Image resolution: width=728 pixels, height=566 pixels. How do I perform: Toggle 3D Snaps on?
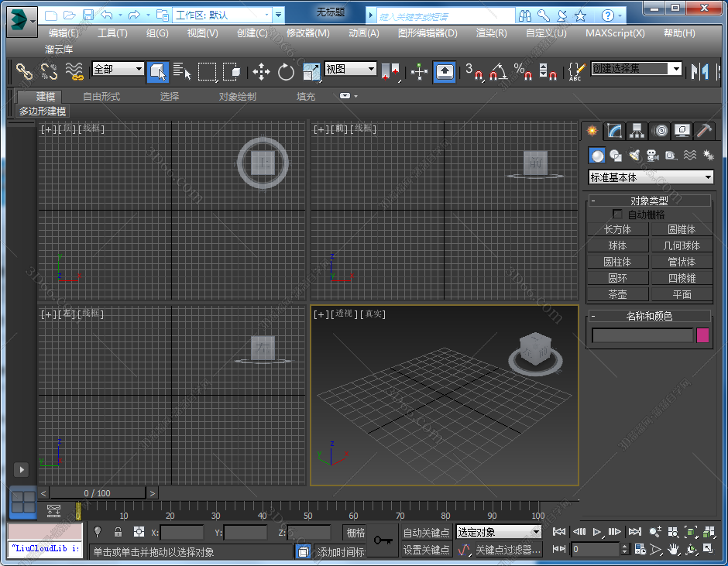474,72
